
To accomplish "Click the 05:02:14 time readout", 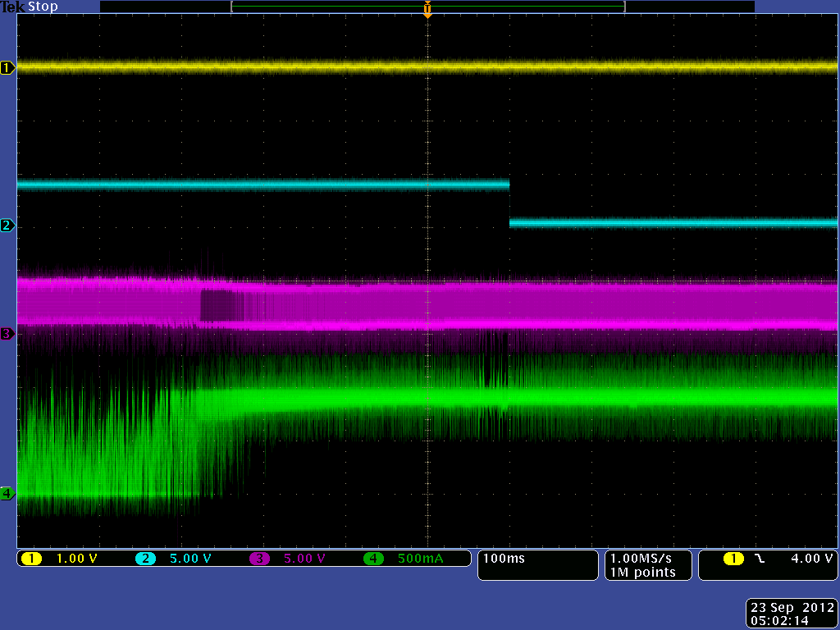I will pos(779,622).
